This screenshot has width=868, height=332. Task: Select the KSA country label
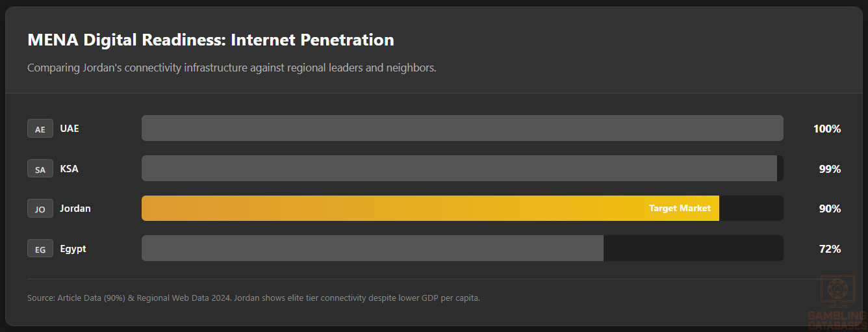point(69,169)
